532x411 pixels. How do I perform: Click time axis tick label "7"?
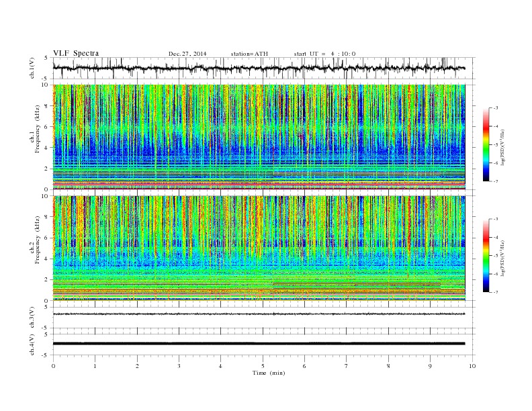pyautogui.click(x=347, y=366)
